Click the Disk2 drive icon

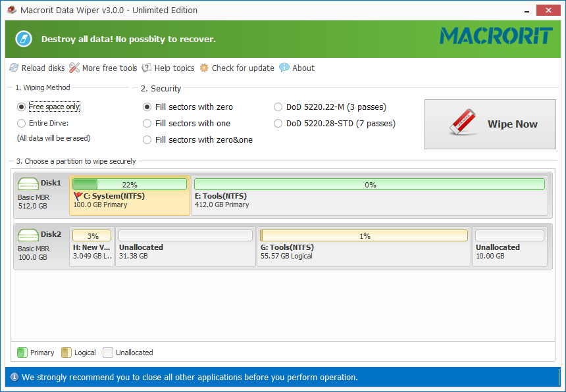(28, 234)
